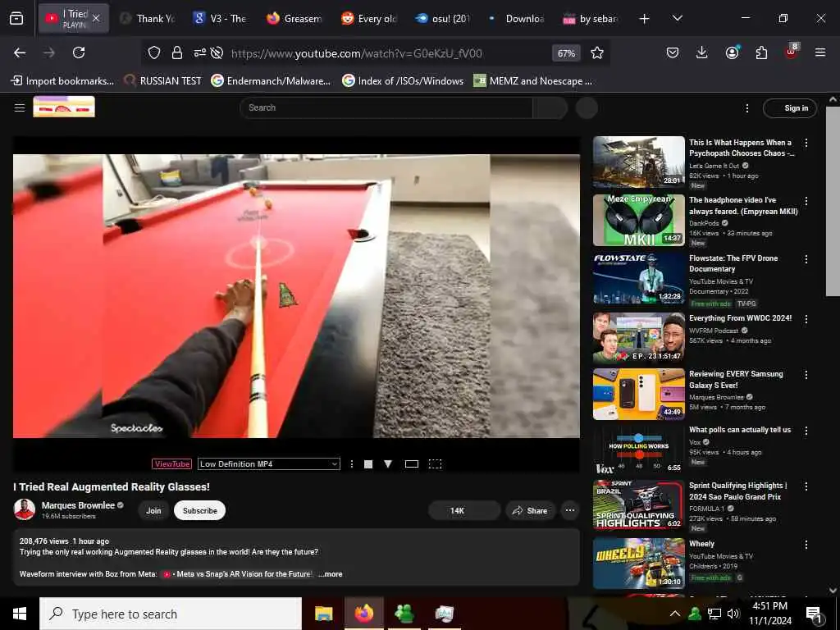The image size is (840, 630).
Task: Expand the video description with ...more
Action: (330, 573)
